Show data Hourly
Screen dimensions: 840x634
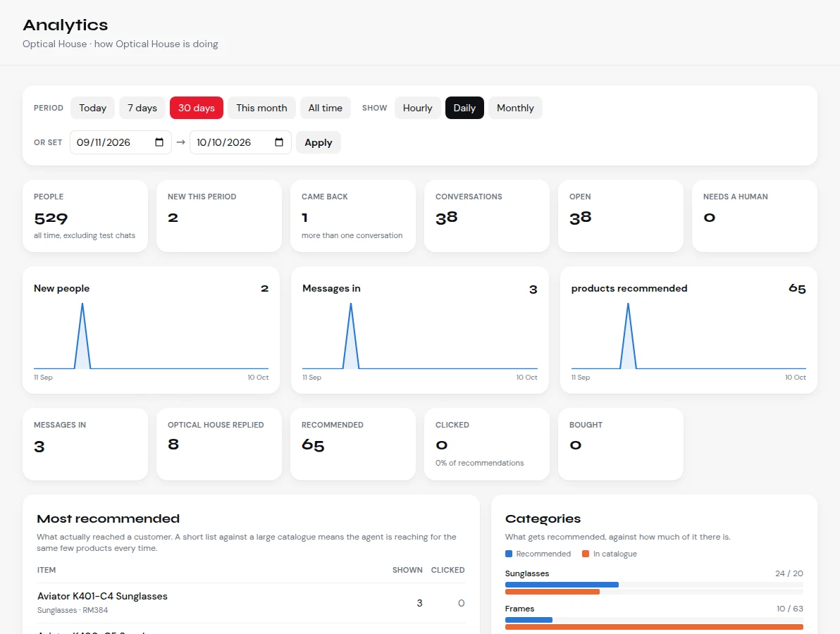(418, 108)
